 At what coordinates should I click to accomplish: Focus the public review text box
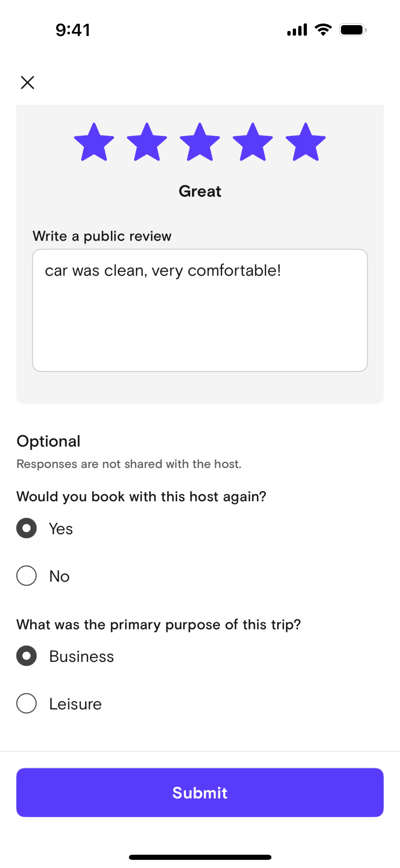200,310
